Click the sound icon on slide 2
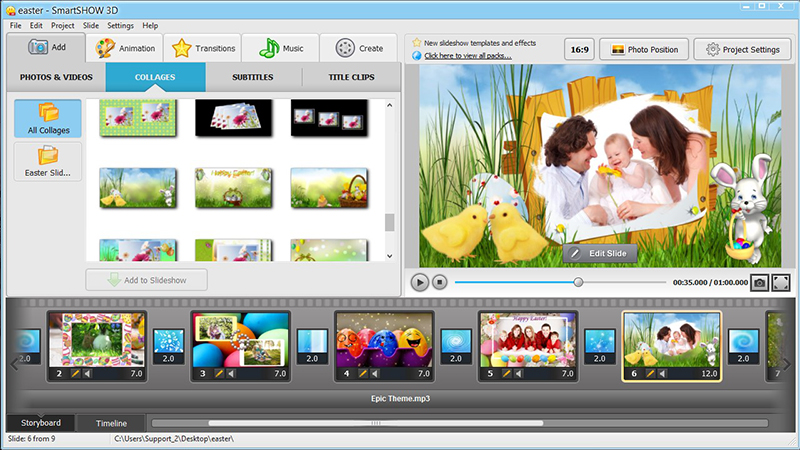The height and width of the screenshot is (450, 800). click(x=87, y=373)
